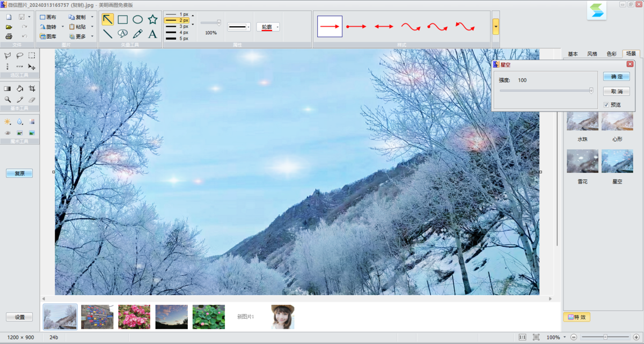Select the magnifier zoom tool
This screenshot has height=344, width=644.
click(x=8, y=99)
